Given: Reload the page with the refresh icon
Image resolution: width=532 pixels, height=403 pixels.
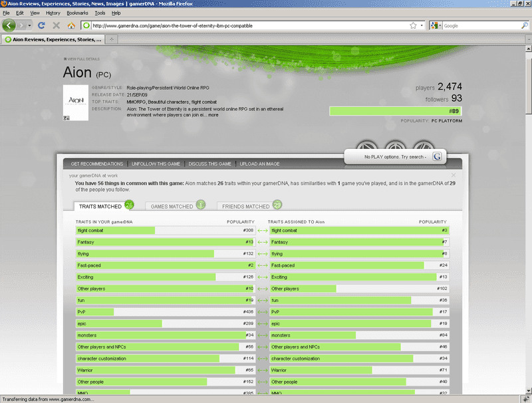Looking at the screenshot, I should coord(41,25).
